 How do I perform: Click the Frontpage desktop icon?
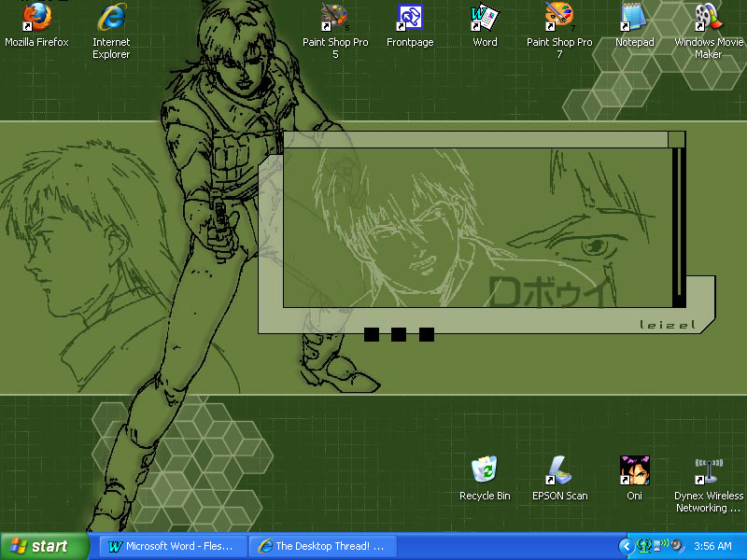410,25
